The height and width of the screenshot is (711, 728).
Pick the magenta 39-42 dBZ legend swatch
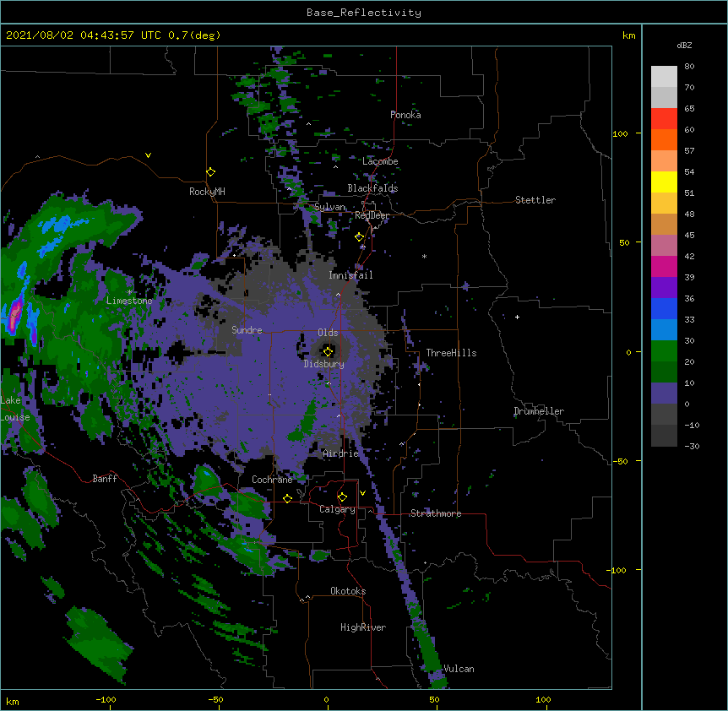[664, 266]
